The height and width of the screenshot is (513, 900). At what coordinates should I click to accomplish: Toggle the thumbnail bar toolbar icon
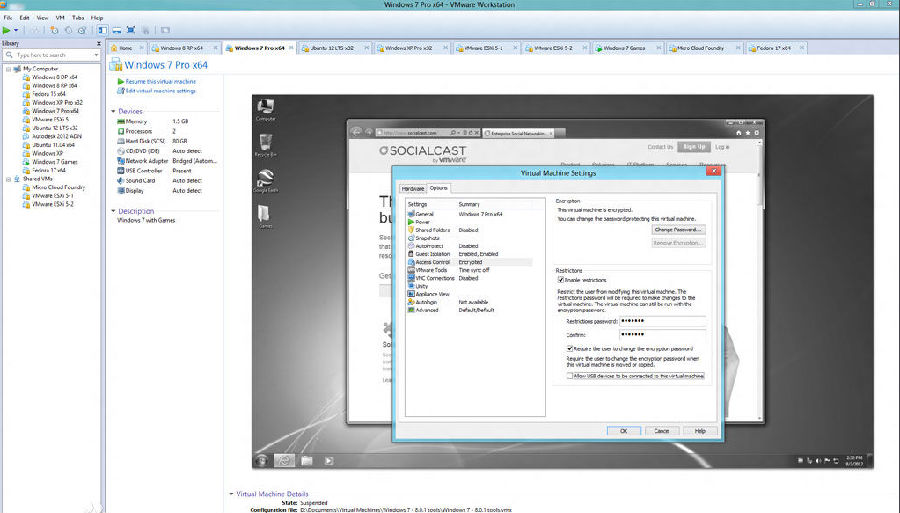click(x=117, y=30)
